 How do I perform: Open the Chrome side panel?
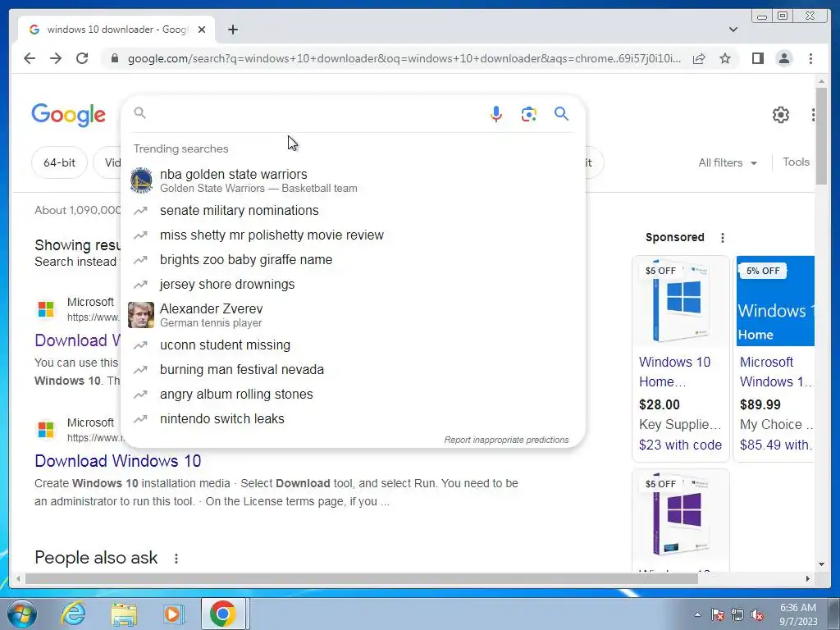pyautogui.click(x=757, y=58)
